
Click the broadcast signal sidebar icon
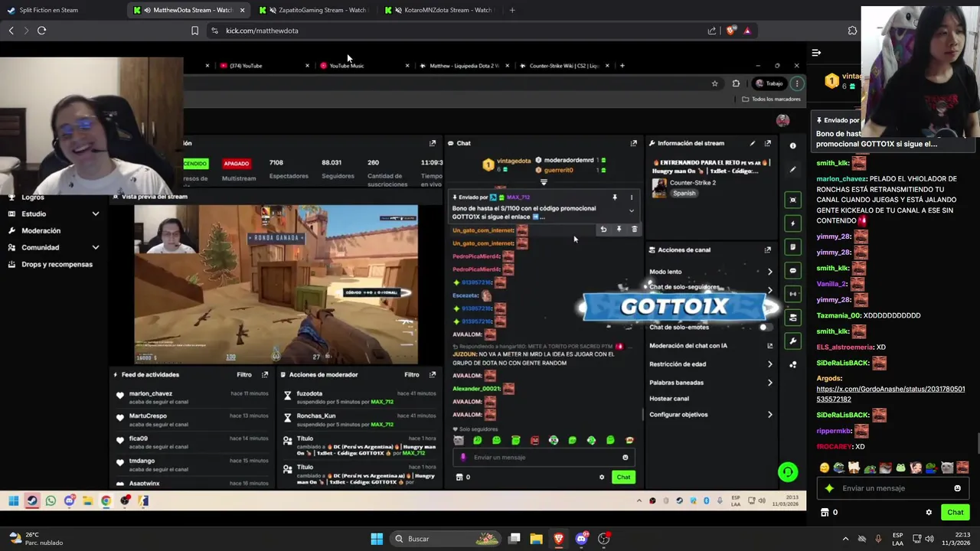[x=793, y=294]
